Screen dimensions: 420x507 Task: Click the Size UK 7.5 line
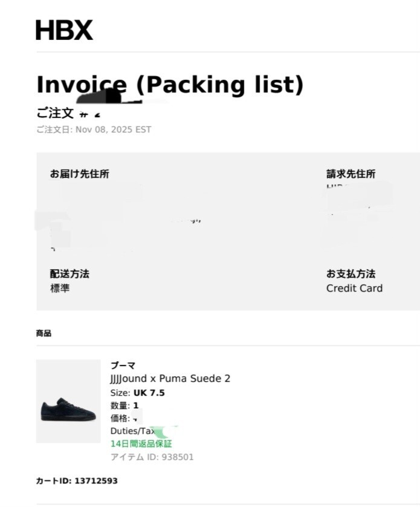pyautogui.click(x=137, y=393)
